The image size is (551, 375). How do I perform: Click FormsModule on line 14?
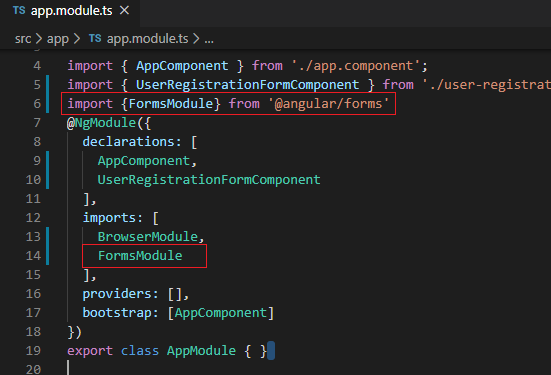pyautogui.click(x=140, y=256)
